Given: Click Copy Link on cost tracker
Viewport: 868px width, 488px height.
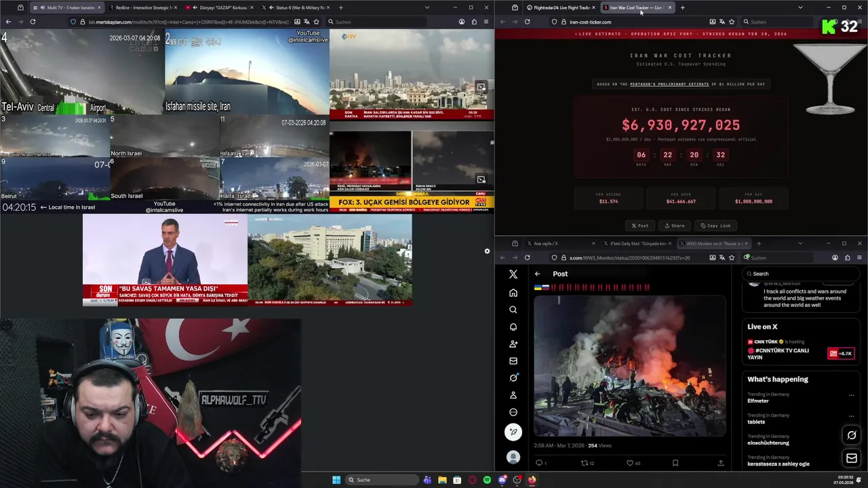Looking at the screenshot, I should 716,226.
